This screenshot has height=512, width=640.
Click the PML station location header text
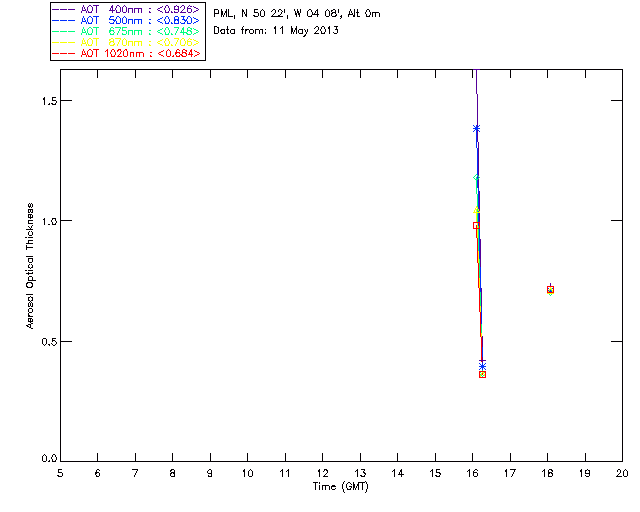pyautogui.click(x=297, y=14)
